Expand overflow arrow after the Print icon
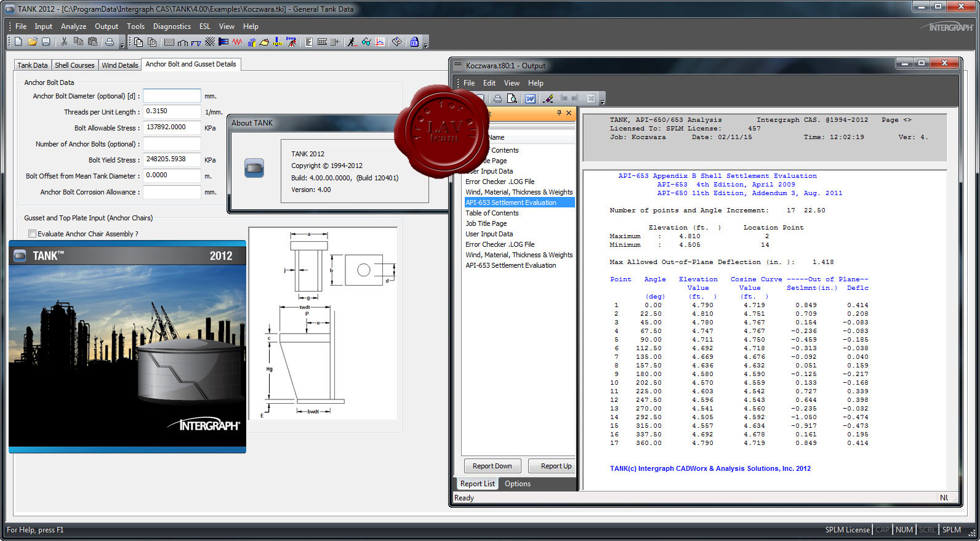Image resolution: width=980 pixels, height=541 pixels. 122,45
